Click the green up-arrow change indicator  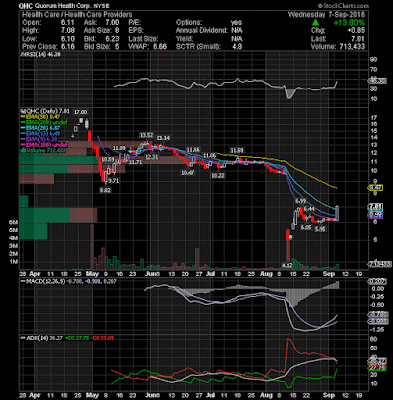point(316,23)
